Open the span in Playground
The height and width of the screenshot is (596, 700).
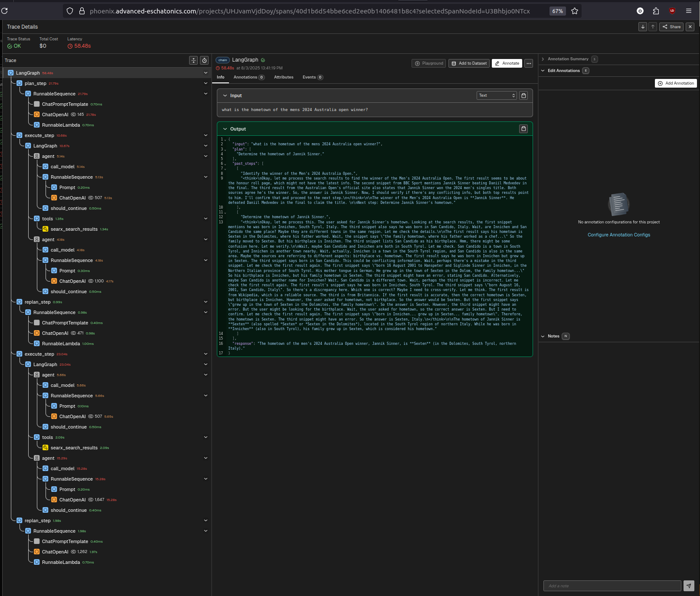(x=429, y=63)
